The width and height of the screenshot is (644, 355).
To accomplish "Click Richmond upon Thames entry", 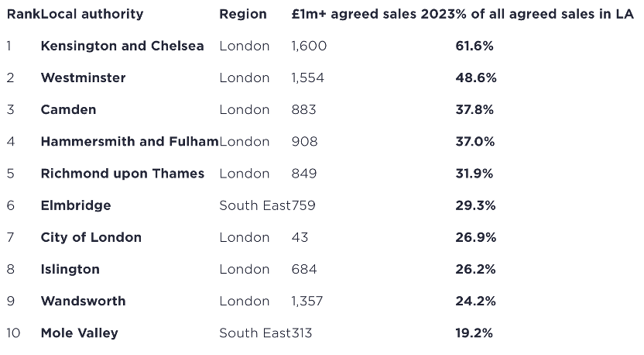I will pyautogui.click(x=122, y=173).
